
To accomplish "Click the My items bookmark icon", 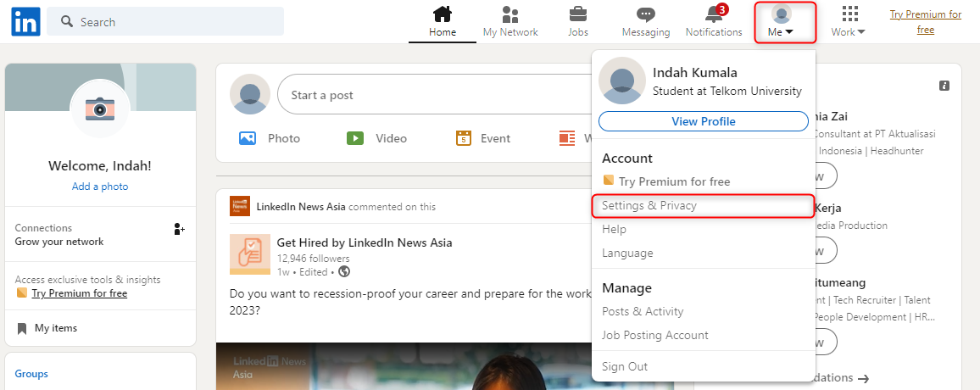I will [22, 328].
